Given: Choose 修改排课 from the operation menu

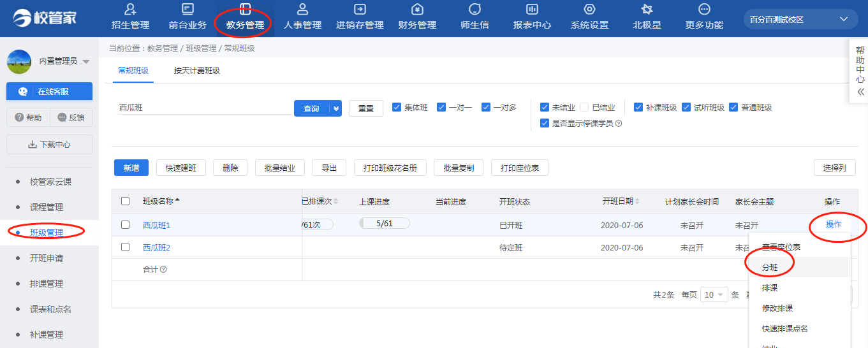Looking at the screenshot, I should pos(800,308).
